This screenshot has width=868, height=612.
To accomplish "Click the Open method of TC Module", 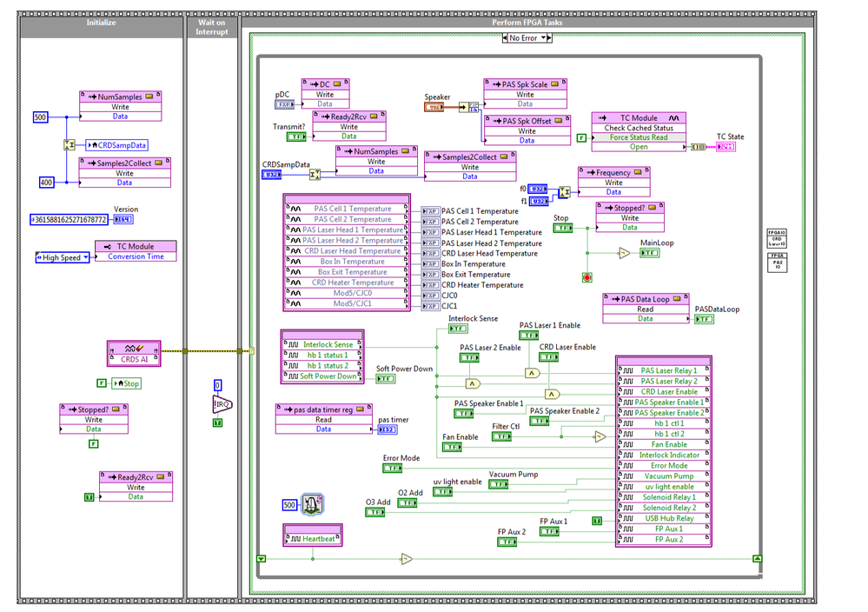I will pos(639,147).
